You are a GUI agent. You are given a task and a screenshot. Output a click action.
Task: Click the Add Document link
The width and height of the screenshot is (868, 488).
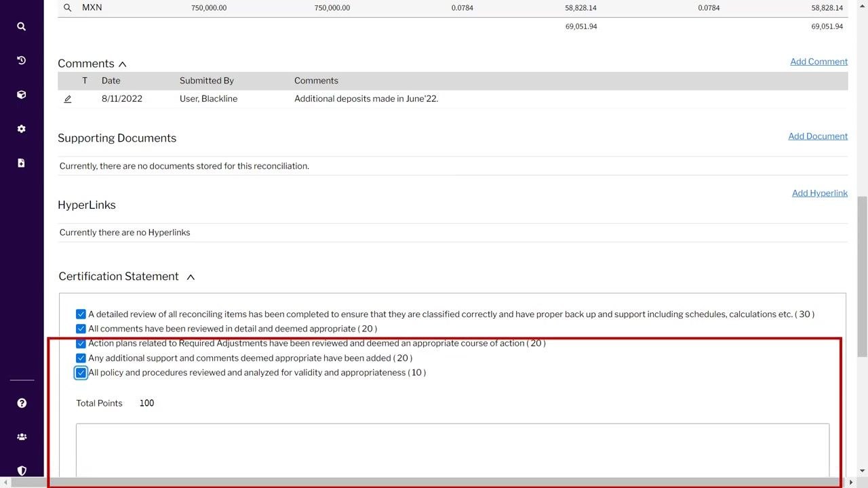pos(818,136)
